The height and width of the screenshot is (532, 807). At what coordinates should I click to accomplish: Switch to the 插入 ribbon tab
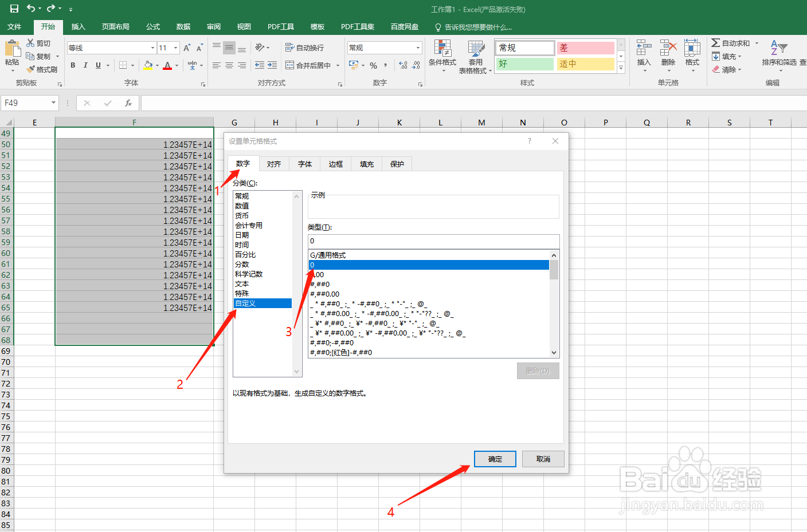pyautogui.click(x=78, y=26)
